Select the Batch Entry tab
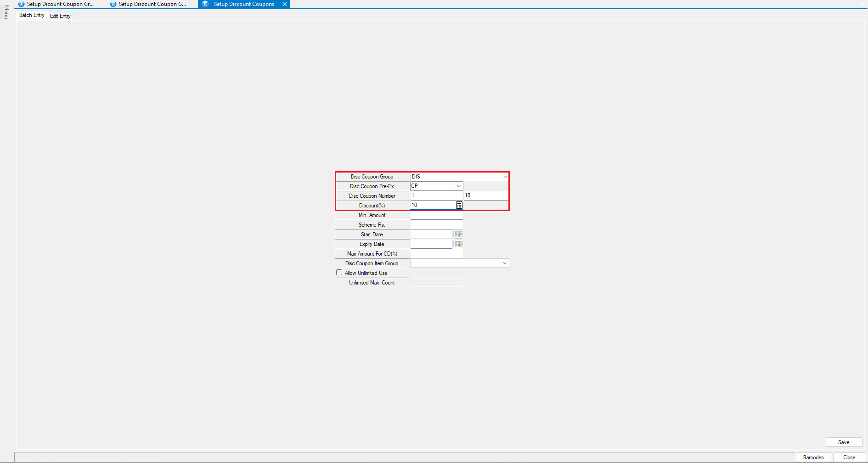 (32, 16)
